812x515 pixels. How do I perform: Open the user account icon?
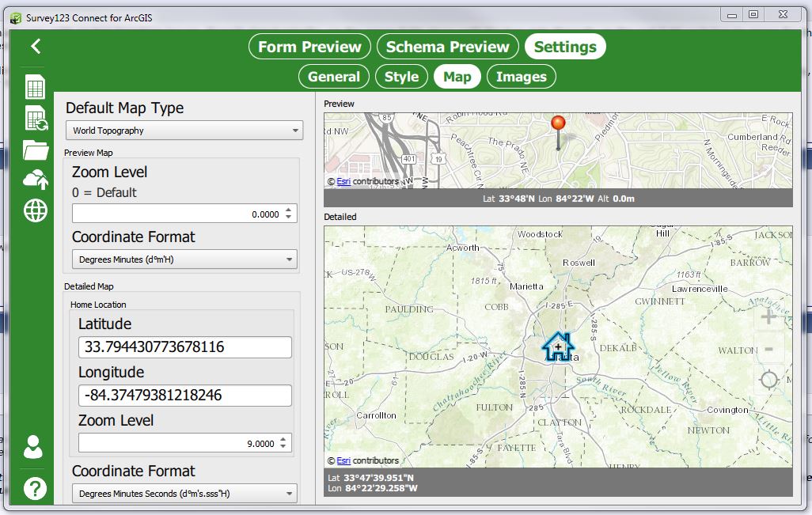[33, 447]
